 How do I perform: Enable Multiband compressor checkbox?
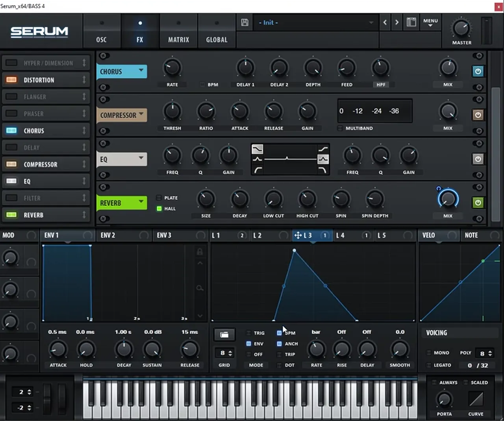point(340,128)
